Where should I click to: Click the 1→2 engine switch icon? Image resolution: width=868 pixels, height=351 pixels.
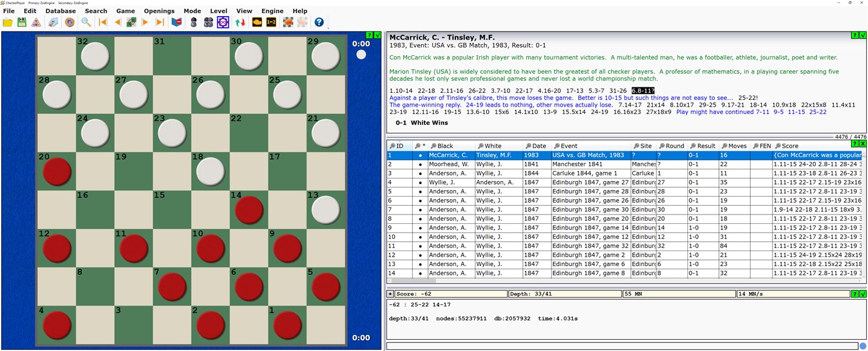271,22
